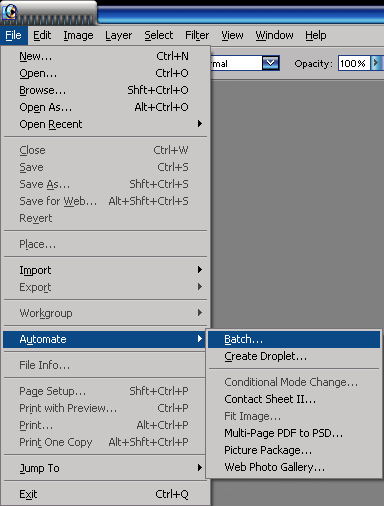Choose Browse... from File menu
This screenshot has width=384, height=506.
(105, 90)
